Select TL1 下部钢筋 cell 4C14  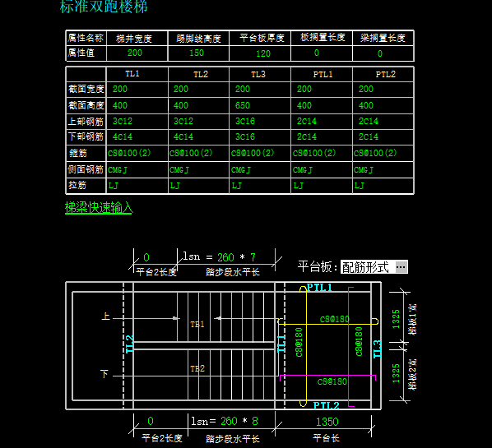[123, 136]
